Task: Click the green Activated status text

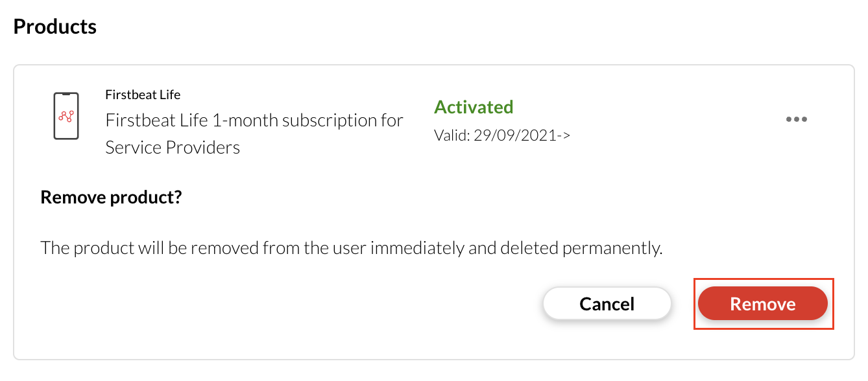Action: (474, 107)
